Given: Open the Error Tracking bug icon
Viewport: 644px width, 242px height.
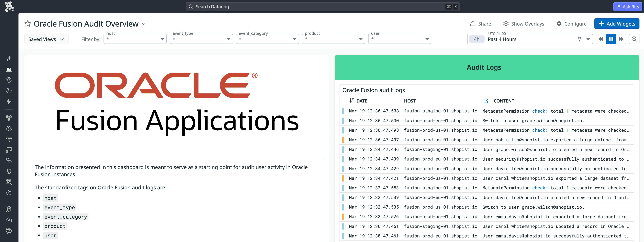Looking at the screenshot, I should pos(9,209).
